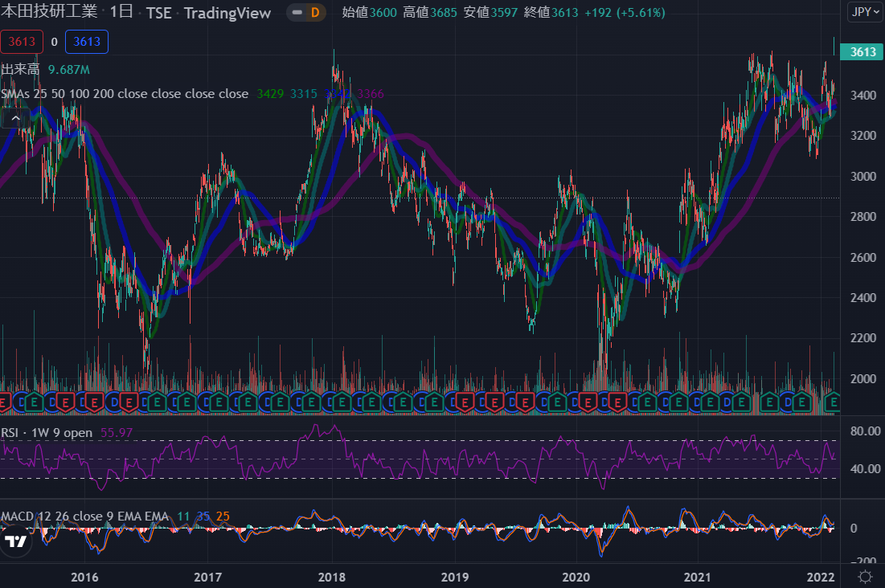Click the green MACD value 11
This screenshot has width=885, height=588.
click(183, 517)
